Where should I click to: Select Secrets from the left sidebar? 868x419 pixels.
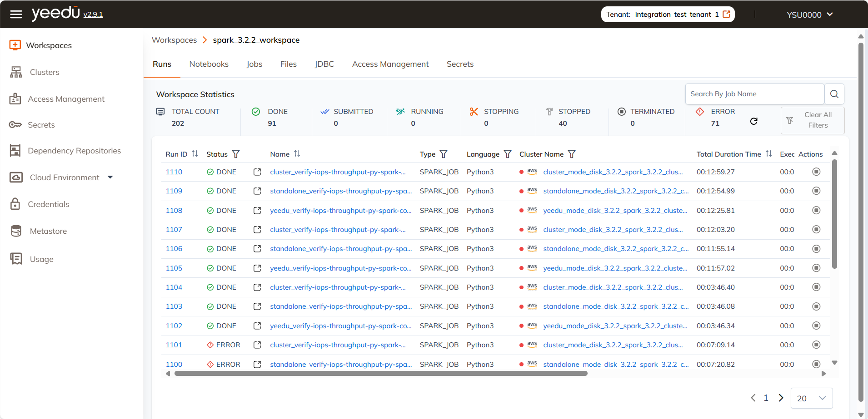41,124
